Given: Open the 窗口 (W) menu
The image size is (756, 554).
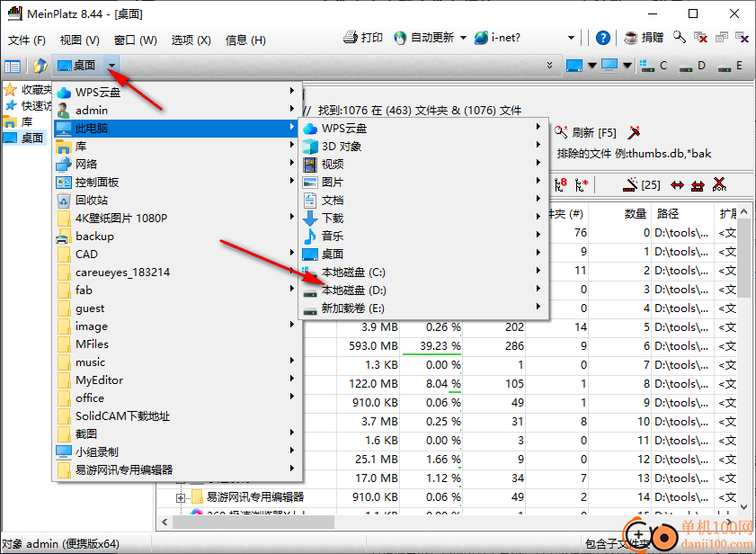Looking at the screenshot, I should tap(136, 40).
